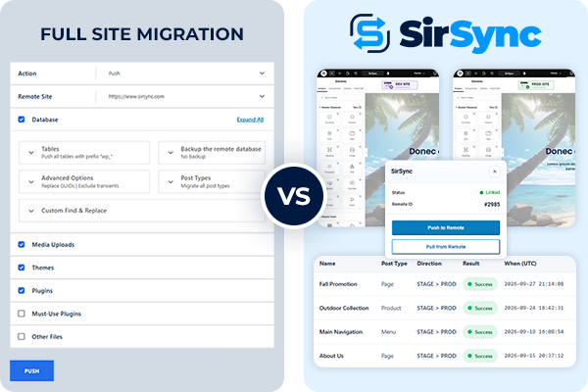Viewport: 588px width, 392px height.
Task: Click the SirSync sync-arrows logo icon
Action: (x=369, y=33)
